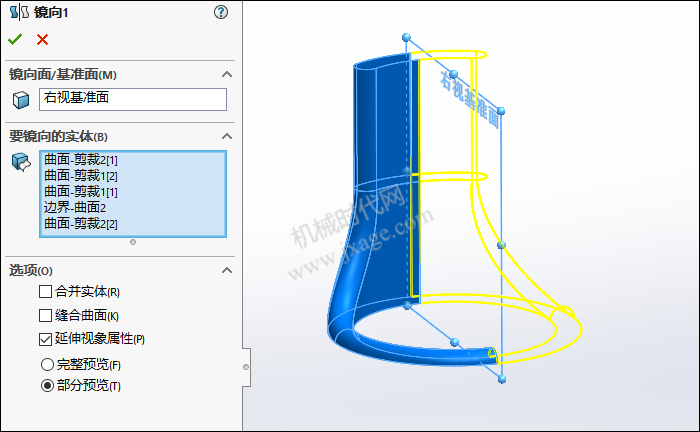Click the list resize handle below the bodies list

coord(133,242)
